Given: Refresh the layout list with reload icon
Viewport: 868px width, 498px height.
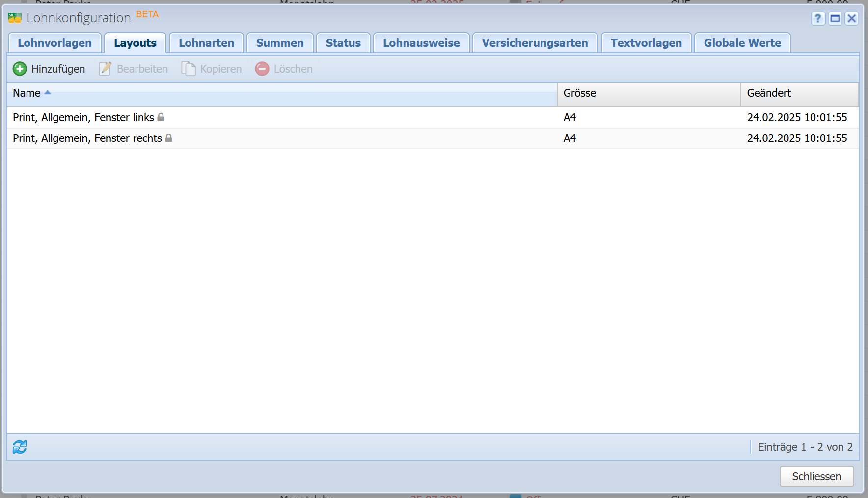Looking at the screenshot, I should pyautogui.click(x=20, y=447).
